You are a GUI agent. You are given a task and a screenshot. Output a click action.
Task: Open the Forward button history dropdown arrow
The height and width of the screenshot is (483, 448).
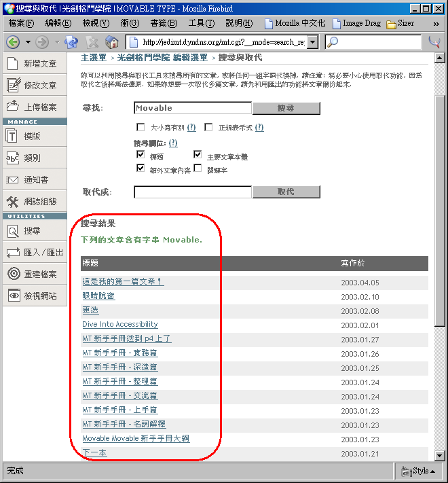[x=57, y=42]
